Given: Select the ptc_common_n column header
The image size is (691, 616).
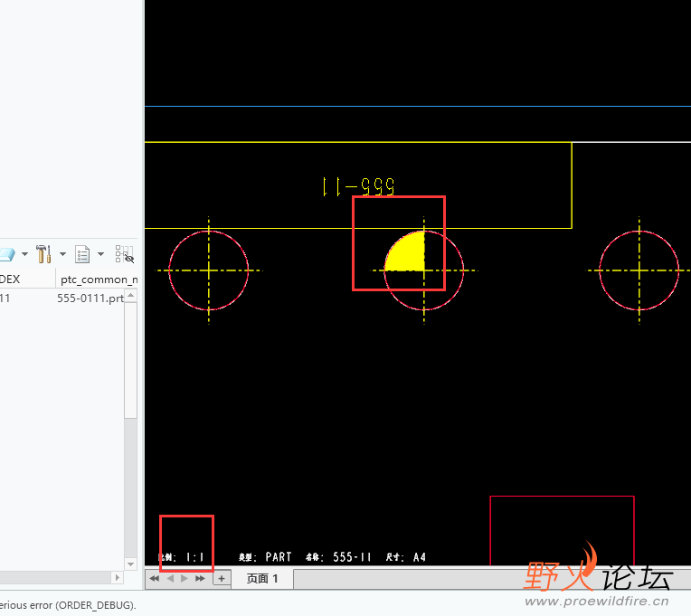Looking at the screenshot, I should (98, 280).
